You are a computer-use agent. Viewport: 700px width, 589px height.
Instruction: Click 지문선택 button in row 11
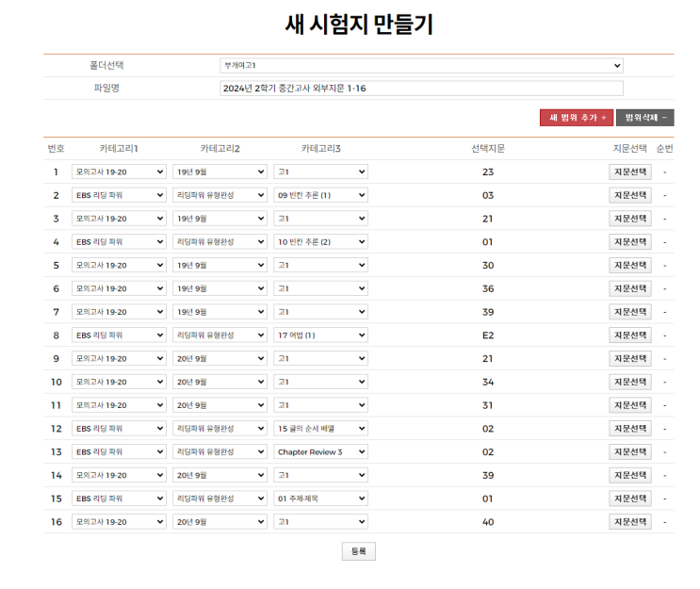click(x=630, y=405)
